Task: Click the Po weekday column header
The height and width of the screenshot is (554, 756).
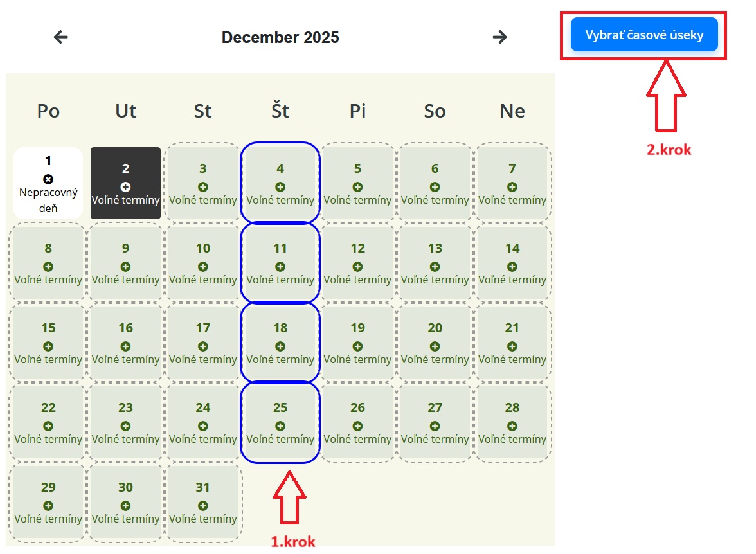Action: [48, 111]
